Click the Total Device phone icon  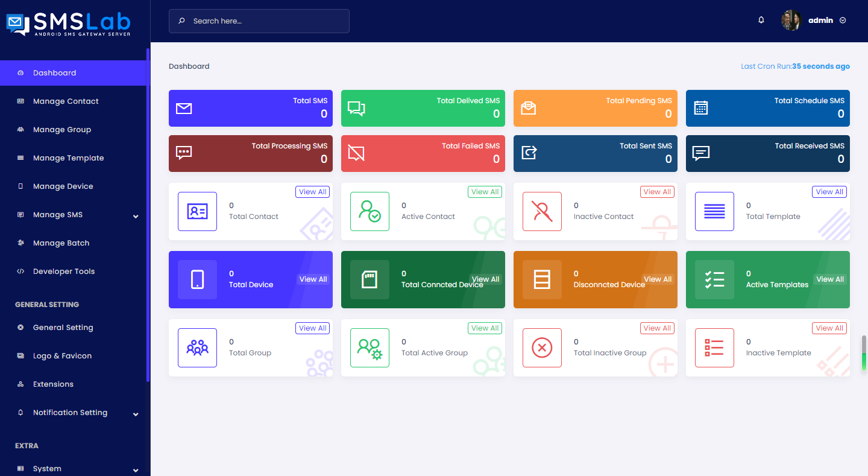pyautogui.click(x=197, y=279)
